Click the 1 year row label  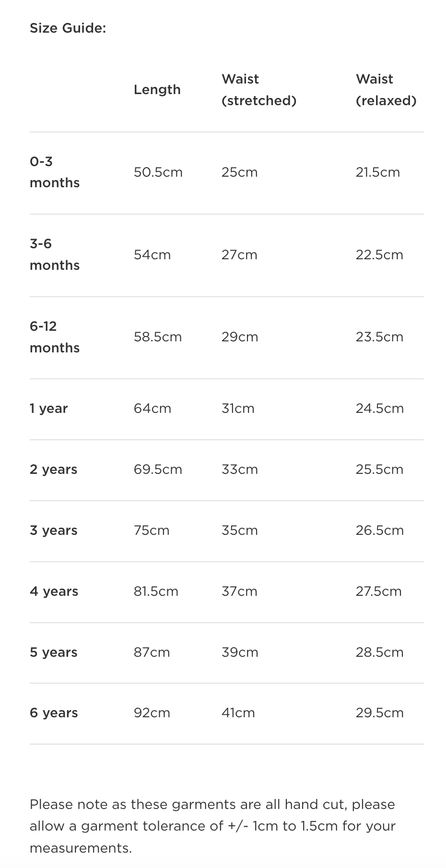point(48,409)
